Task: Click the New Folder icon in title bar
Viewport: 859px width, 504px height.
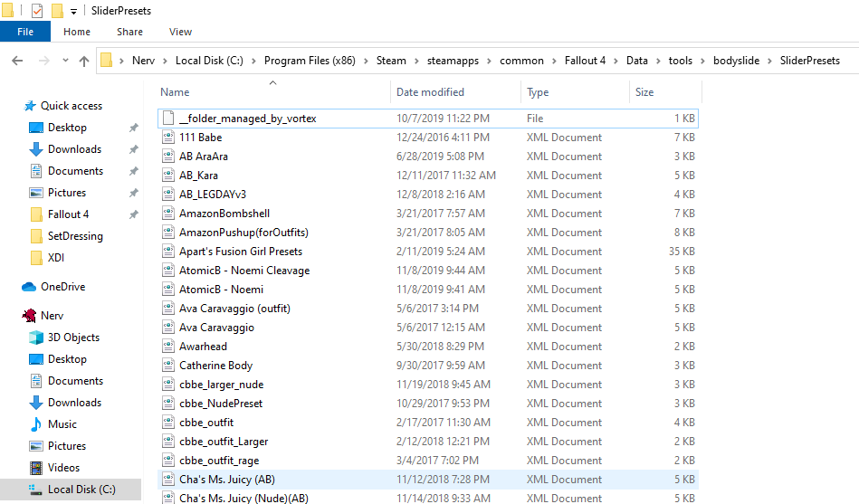Action: click(57, 11)
